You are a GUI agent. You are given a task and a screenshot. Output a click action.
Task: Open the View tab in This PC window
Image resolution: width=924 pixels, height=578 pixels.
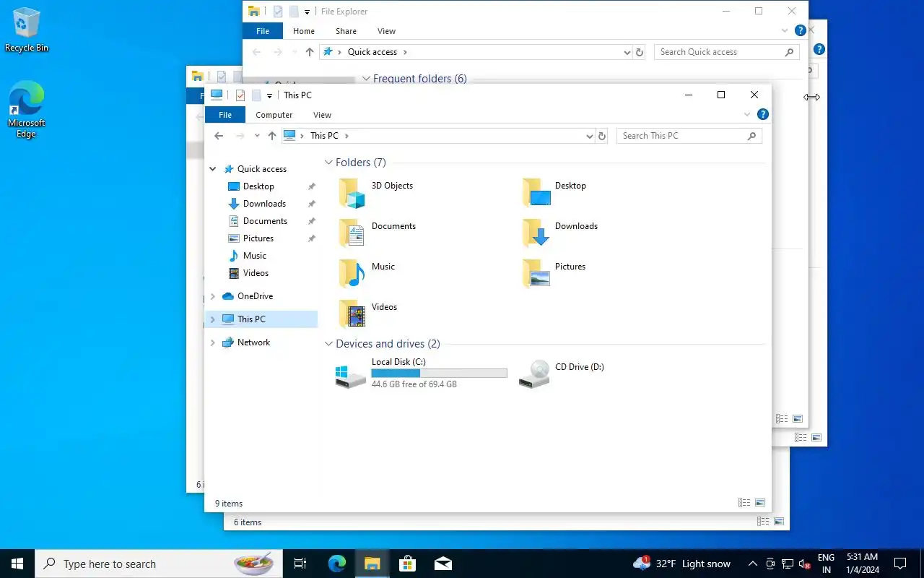[323, 115]
